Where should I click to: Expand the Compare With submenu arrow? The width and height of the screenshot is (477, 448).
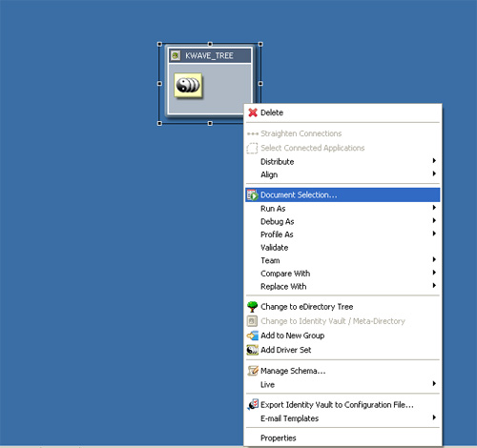point(434,273)
